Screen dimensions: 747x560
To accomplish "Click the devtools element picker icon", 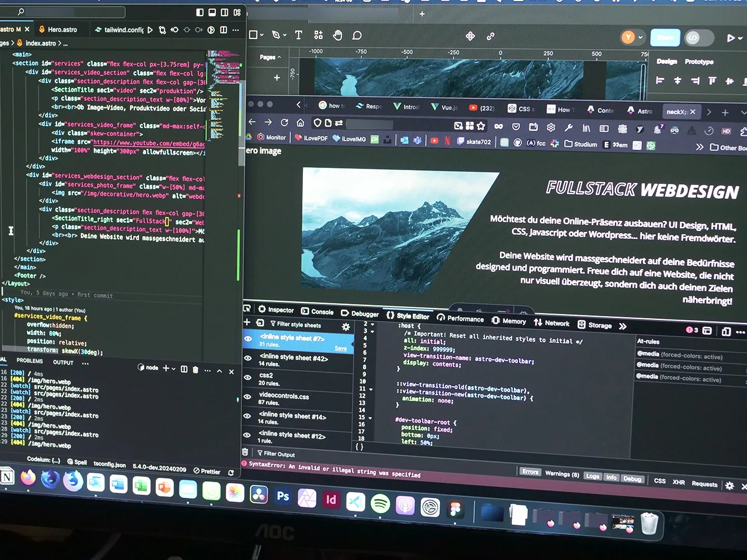I will coord(247,309).
